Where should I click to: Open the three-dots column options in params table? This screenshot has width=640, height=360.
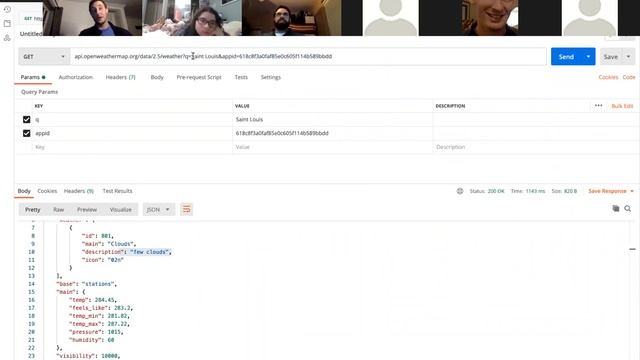click(598, 106)
